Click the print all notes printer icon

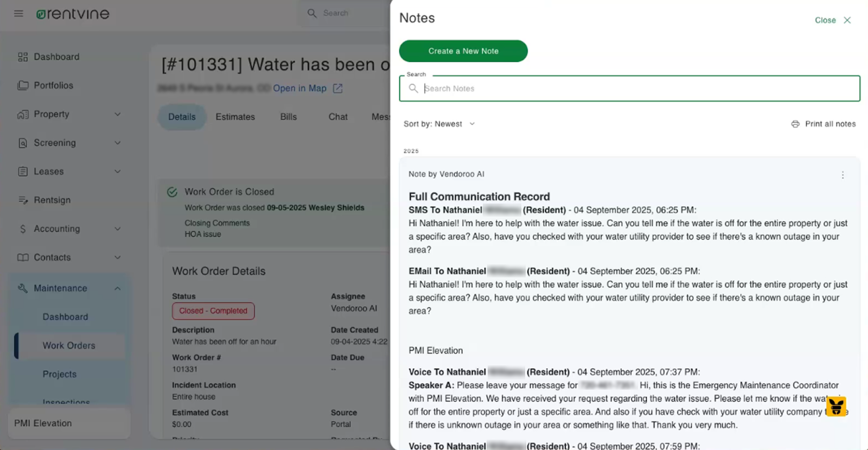795,124
